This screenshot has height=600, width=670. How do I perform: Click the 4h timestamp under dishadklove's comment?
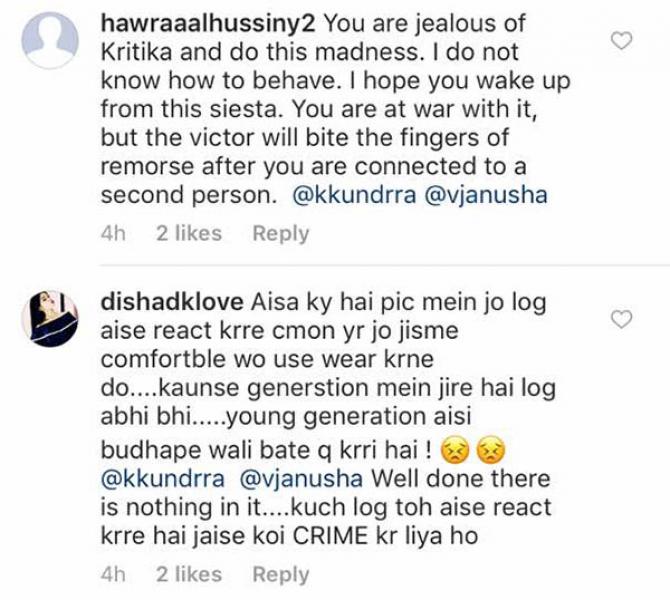pyautogui.click(x=113, y=574)
